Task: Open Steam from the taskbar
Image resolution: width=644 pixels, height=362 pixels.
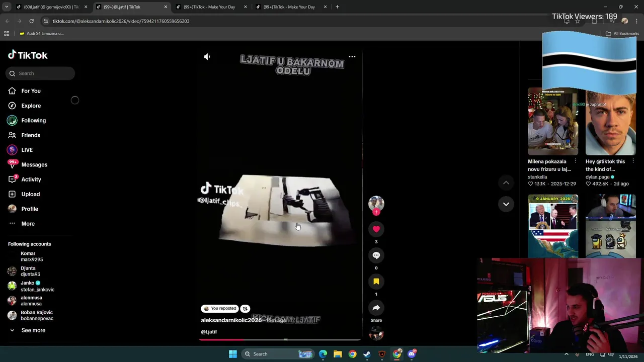Action: click(367, 354)
